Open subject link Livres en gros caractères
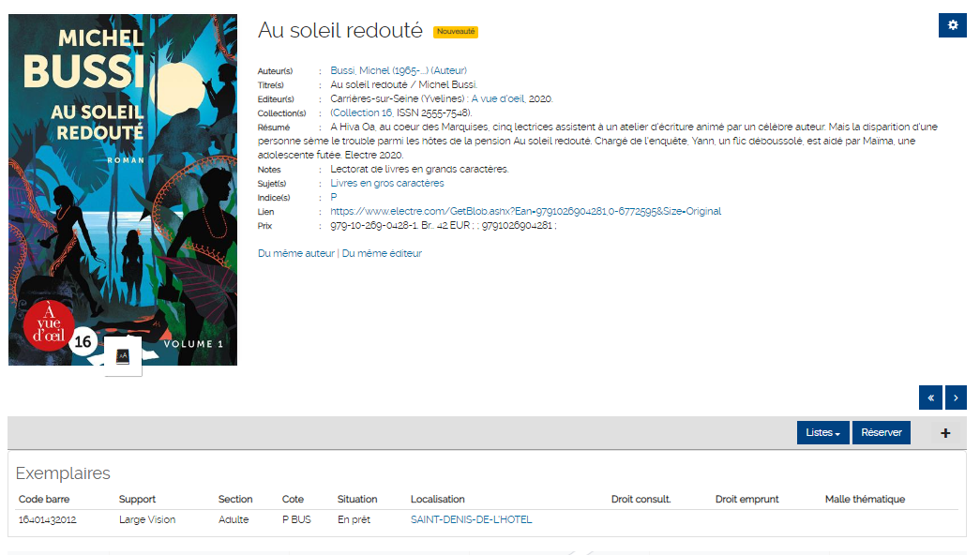 (x=387, y=183)
